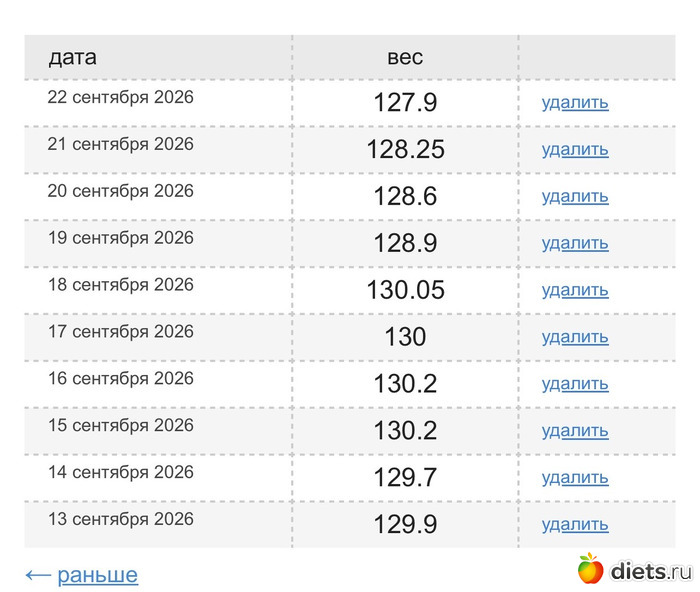Click the 127.9 weight value

[405, 102]
